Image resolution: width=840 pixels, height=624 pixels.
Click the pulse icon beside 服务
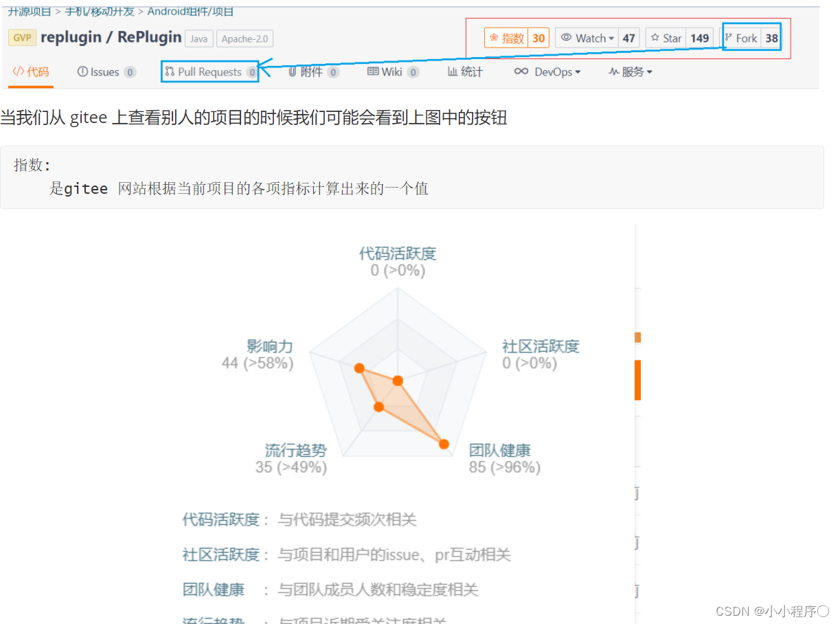[x=614, y=72]
